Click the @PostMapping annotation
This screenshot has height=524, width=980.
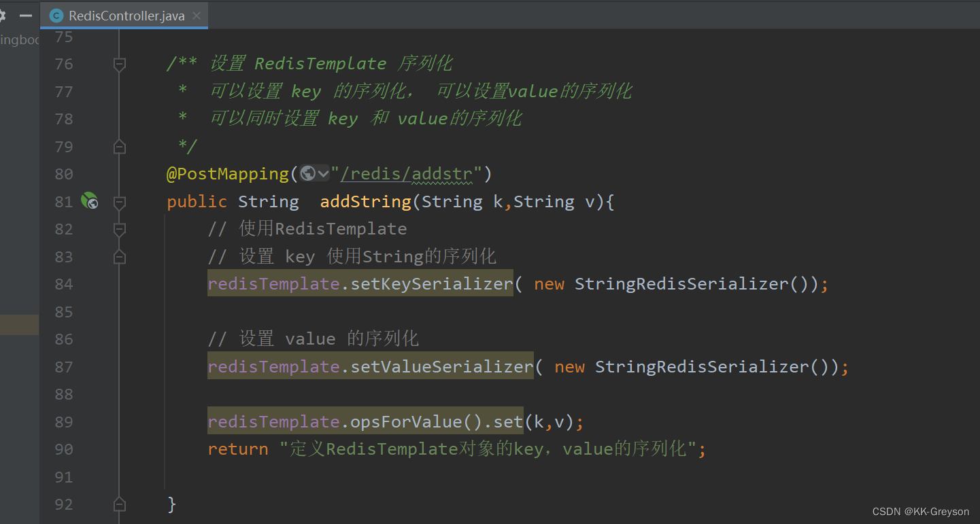pyautogui.click(x=227, y=174)
